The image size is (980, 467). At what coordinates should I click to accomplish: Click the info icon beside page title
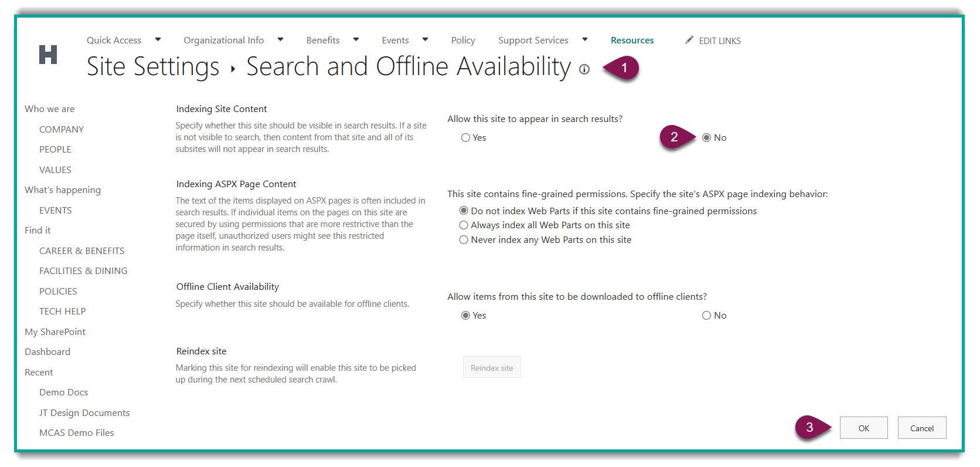coord(584,69)
